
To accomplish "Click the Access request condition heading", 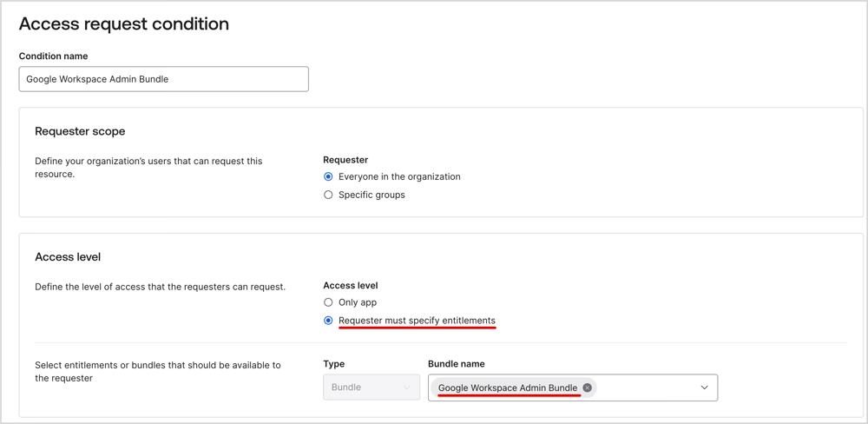I will pyautogui.click(x=124, y=23).
